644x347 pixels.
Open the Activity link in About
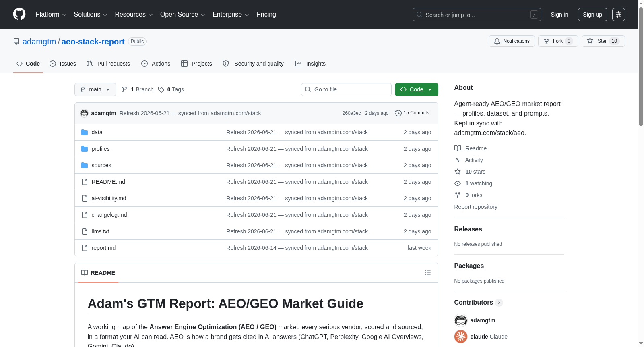coord(469,160)
